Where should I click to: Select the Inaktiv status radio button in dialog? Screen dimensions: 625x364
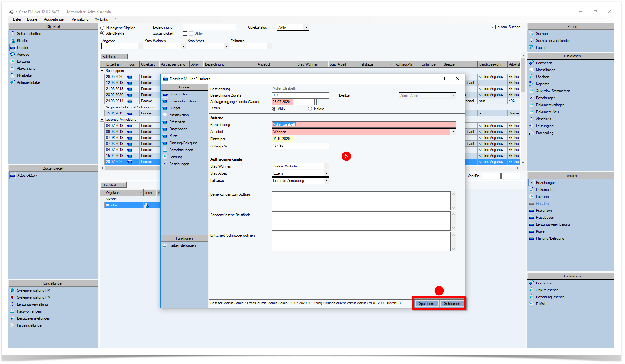(310, 109)
